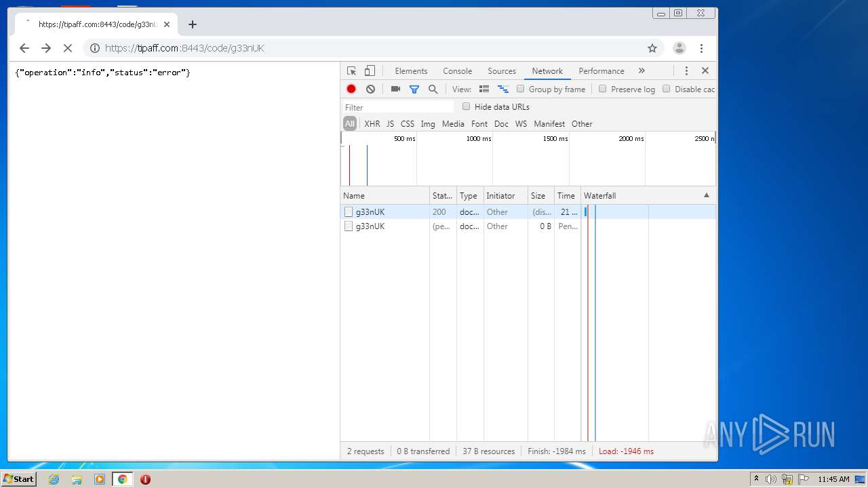The width and height of the screenshot is (868, 488).
Task: Stop loading the page
Action: [x=68, y=48]
